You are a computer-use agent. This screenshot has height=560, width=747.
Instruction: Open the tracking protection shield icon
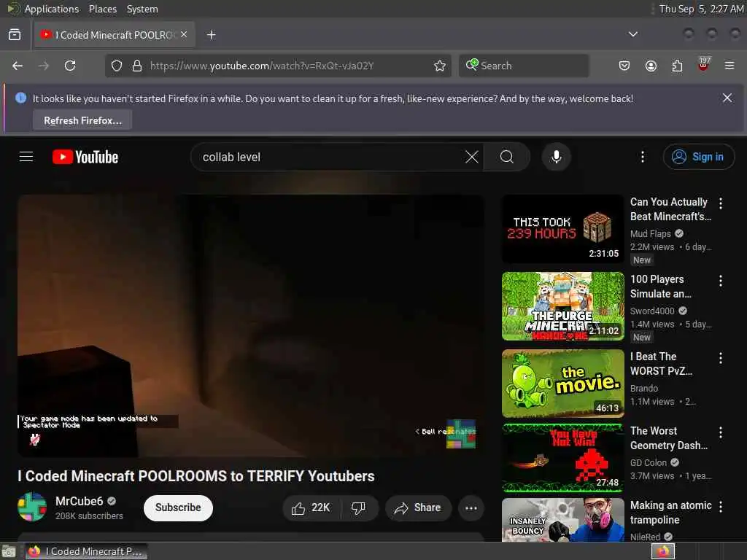pyautogui.click(x=117, y=66)
